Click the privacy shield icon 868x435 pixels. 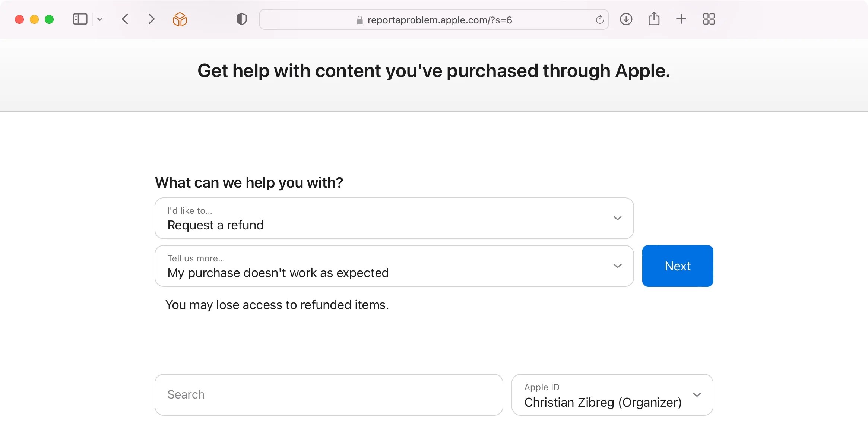coord(241,19)
